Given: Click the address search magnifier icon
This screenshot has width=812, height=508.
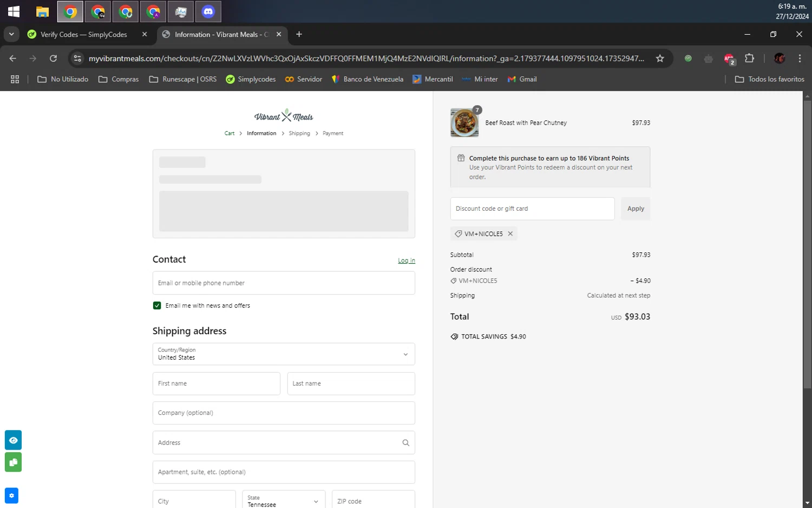Looking at the screenshot, I should point(405,442).
